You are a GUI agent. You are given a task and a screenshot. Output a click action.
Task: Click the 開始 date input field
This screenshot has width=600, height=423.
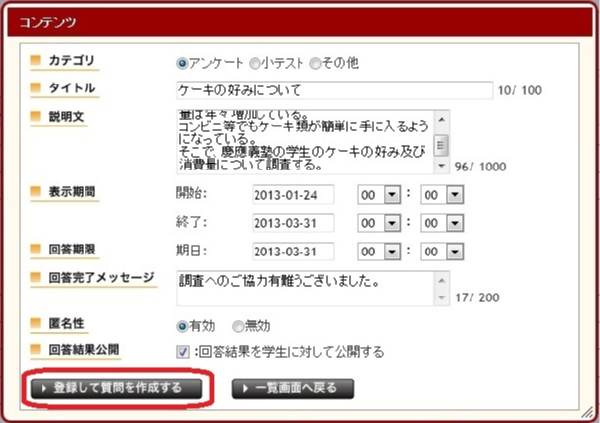(293, 194)
